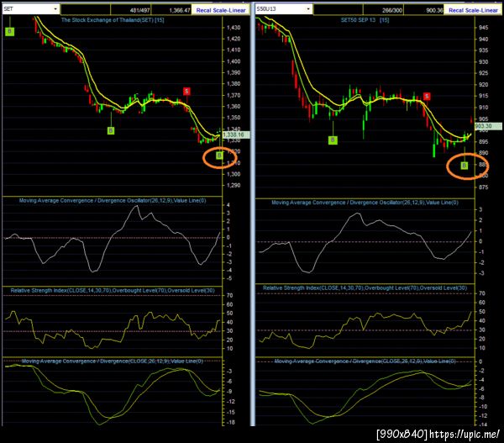Click the mid-chart green B marker on S50U13 chart

(333, 140)
